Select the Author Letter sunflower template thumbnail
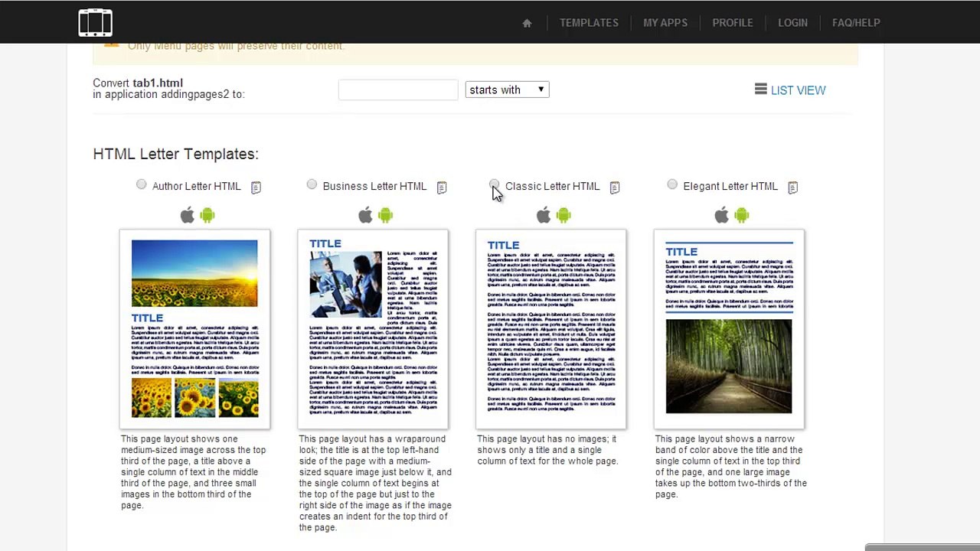Image resolution: width=980 pixels, height=551 pixels. 194,329
